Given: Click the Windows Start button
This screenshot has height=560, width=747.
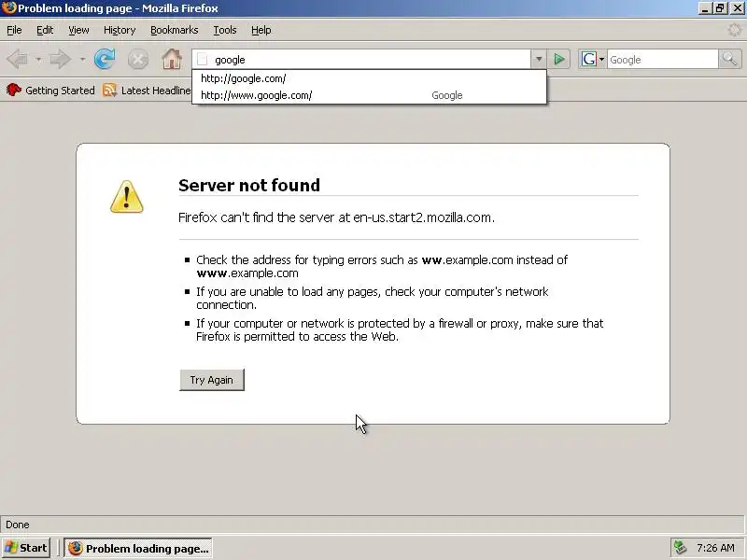Looking at the screenshot, I should 26,548.
